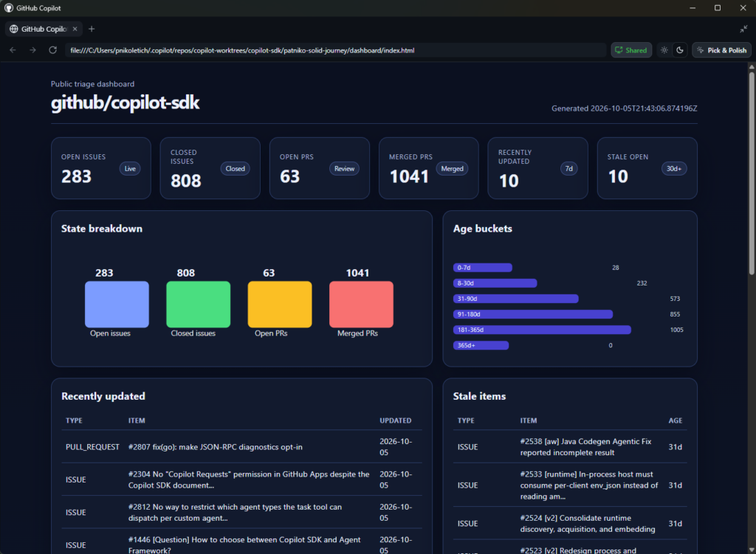756x554 pixels.
Task: Focus the file URL address bar
Action: [336, 50]
